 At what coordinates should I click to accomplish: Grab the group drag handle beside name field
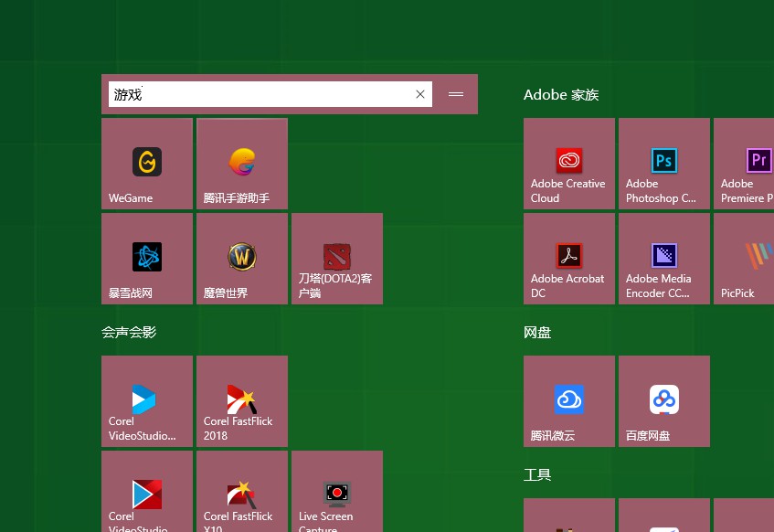point(456,94)
